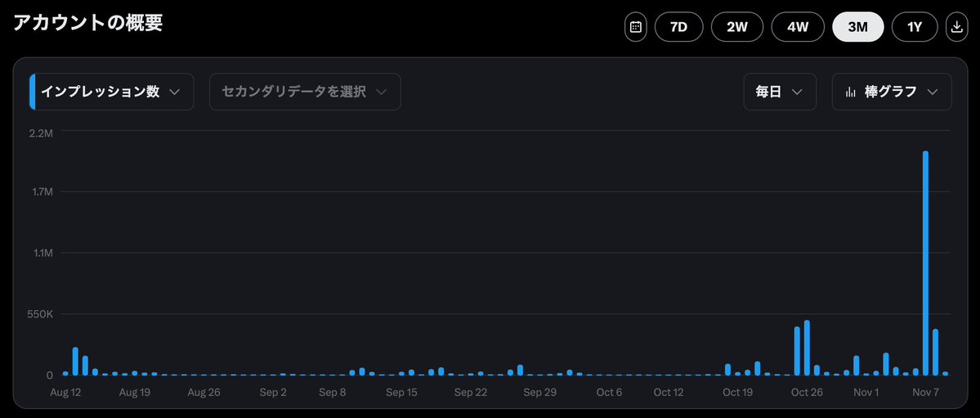980x418 pixels.
Task: Click the 550K axis label
Action: [38, 314]
